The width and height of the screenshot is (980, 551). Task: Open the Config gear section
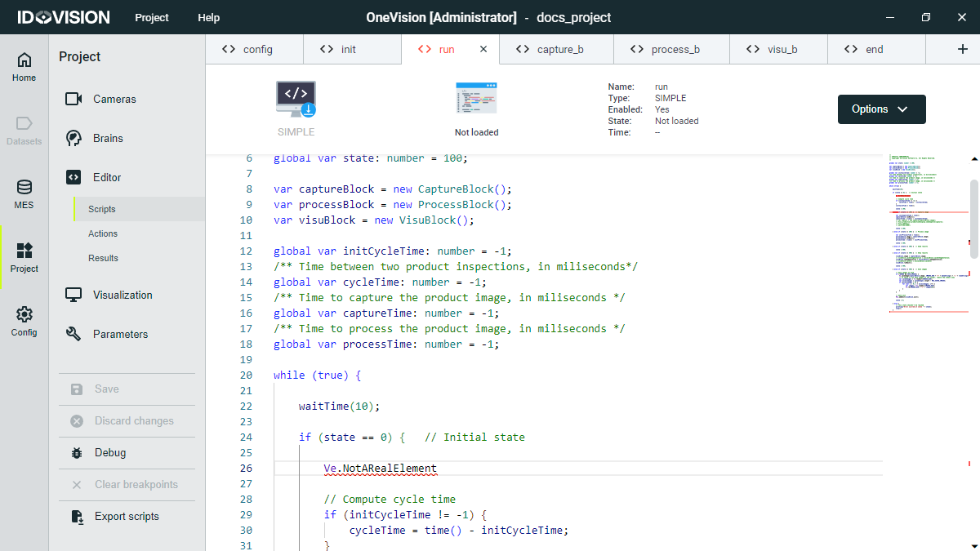(x=24, y=322)
